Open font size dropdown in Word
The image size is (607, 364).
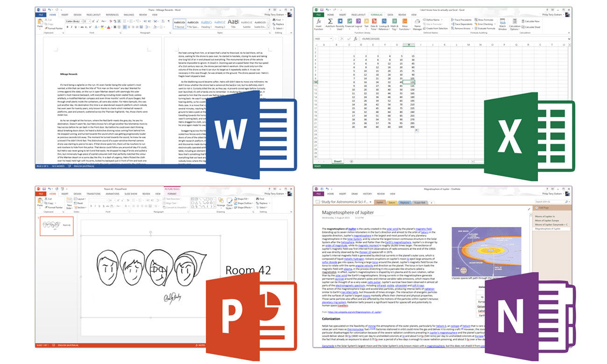tap(90, 21)
